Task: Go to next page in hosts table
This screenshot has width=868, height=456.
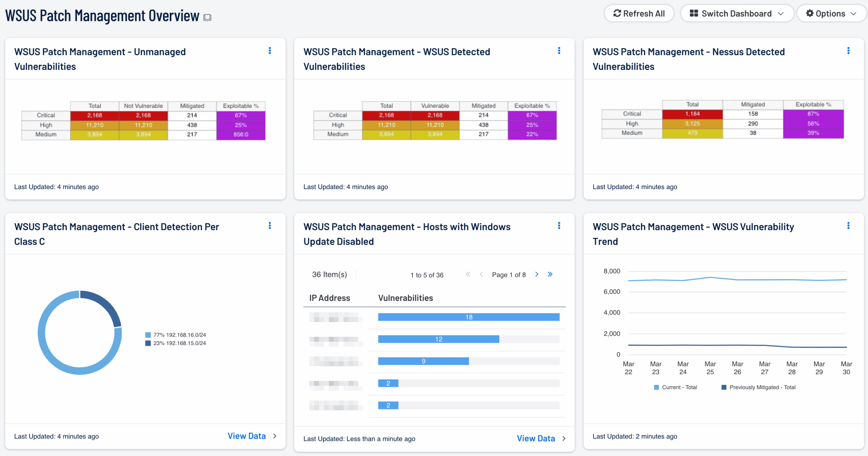Action: coord(537,274)
